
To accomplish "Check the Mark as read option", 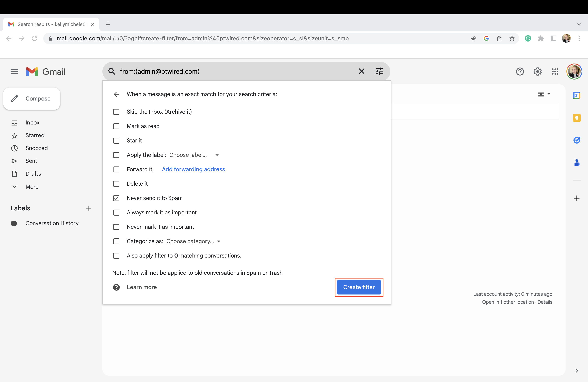I will (x=116, y=126).
